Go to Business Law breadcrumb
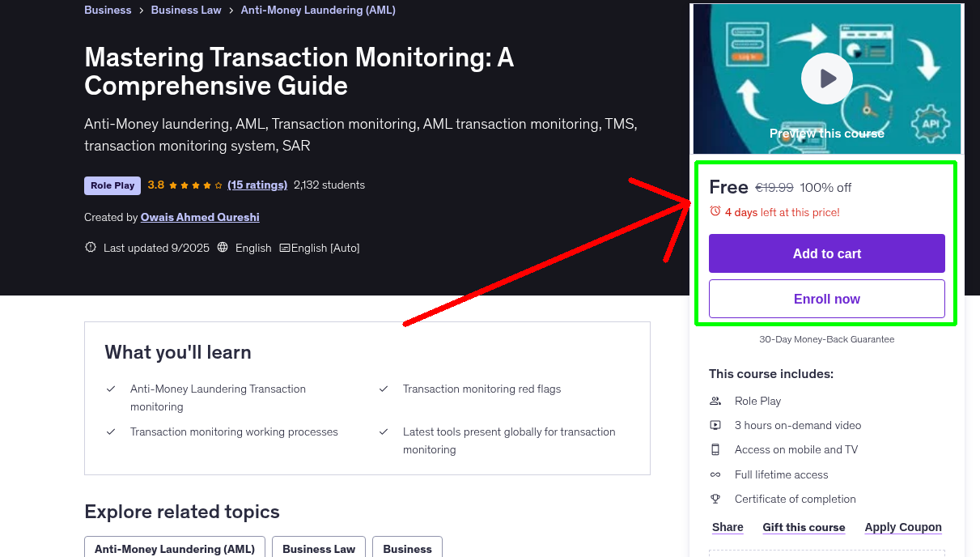980x557 pixels. click(x=186, y=11)
